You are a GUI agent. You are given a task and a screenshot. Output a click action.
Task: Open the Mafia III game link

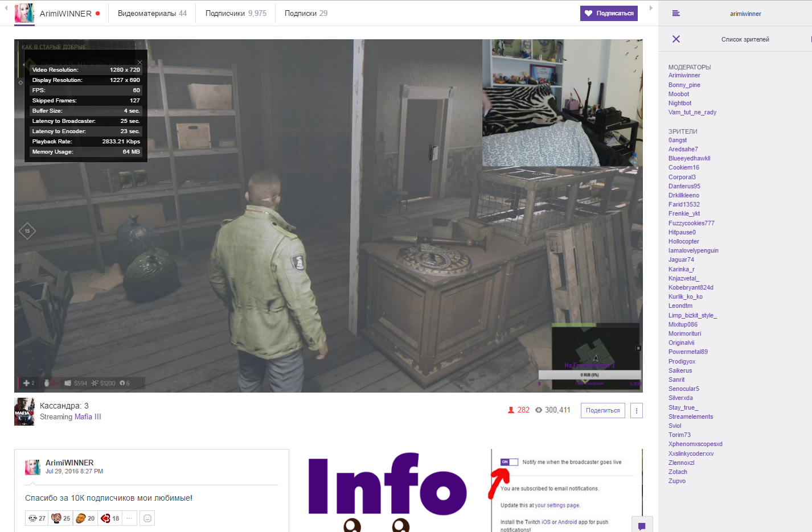[x=87, y=416]
